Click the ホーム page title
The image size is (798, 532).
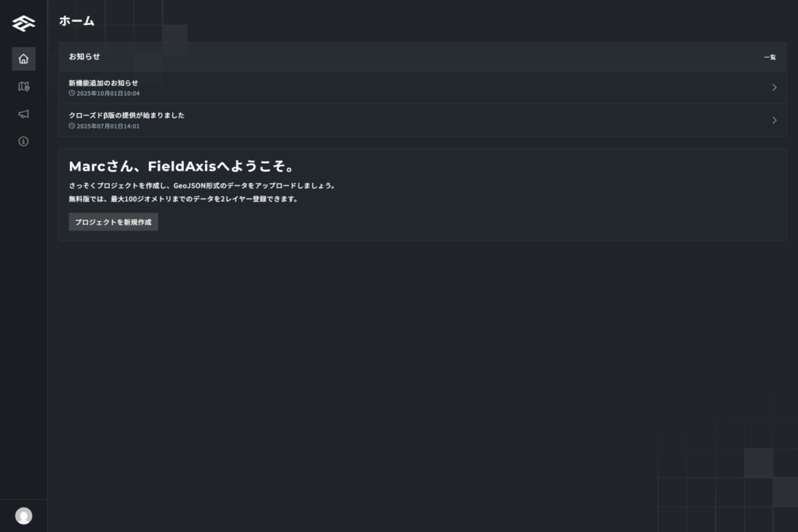(76, 21)
